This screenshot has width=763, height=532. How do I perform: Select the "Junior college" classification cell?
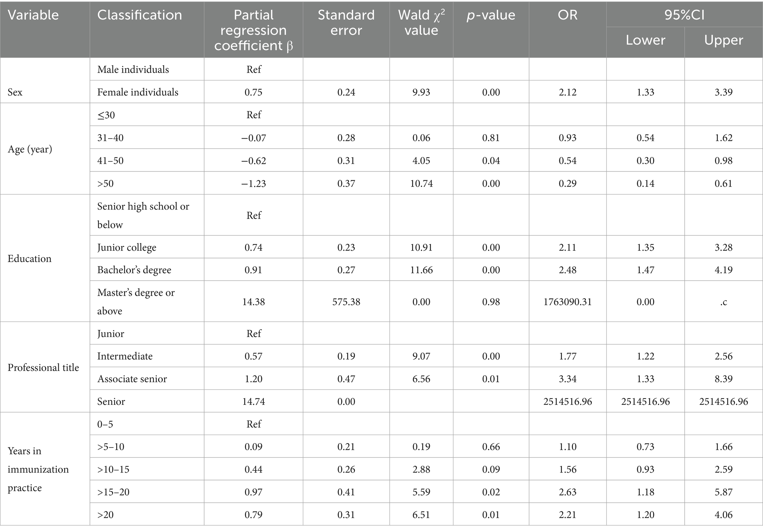[127, 247]
